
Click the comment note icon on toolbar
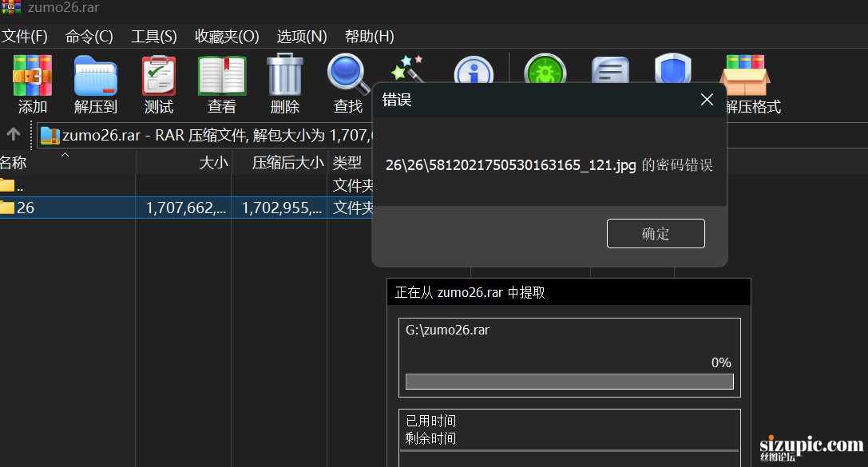tap(609, 72)
